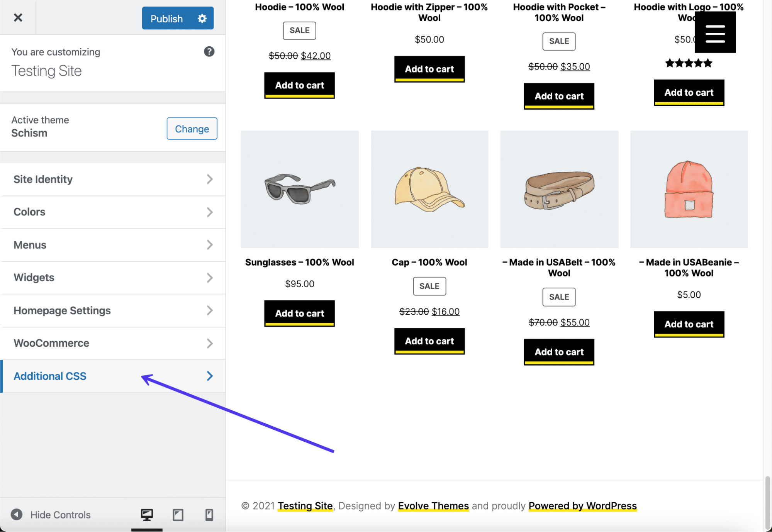This screenshot has height=532, width=772.
Task: Click the Testing Site footer link
Action: click(x=305, y=505)
